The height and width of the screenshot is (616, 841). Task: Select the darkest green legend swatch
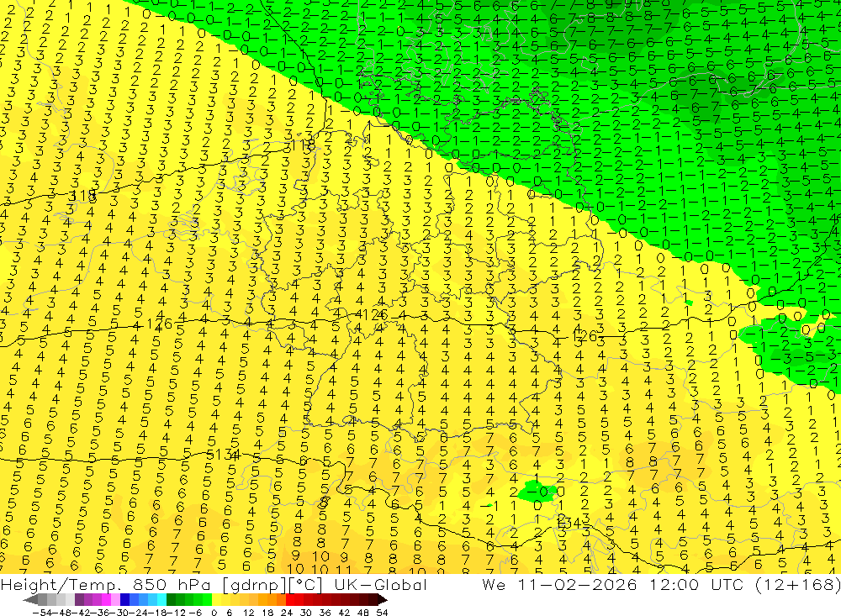coord(171,600)
